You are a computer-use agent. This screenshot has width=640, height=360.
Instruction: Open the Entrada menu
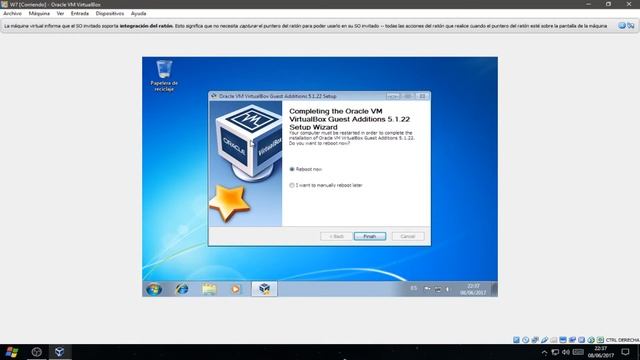[80, 13]
